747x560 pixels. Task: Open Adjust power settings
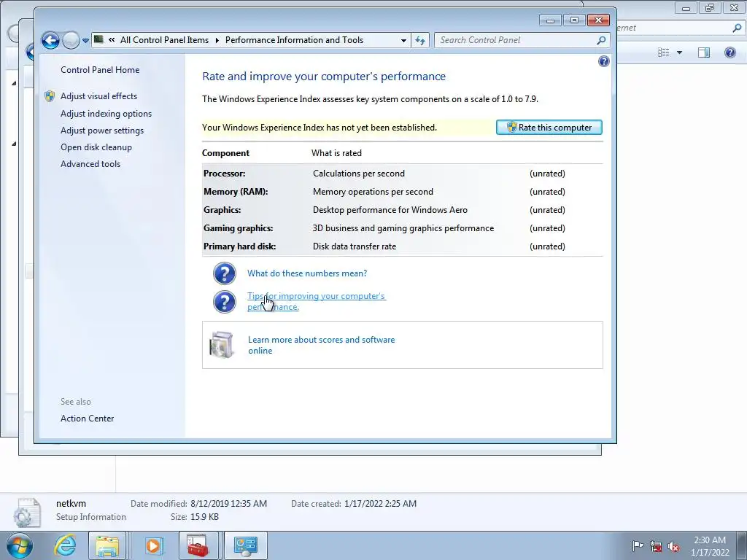click(x=102, y=131)
